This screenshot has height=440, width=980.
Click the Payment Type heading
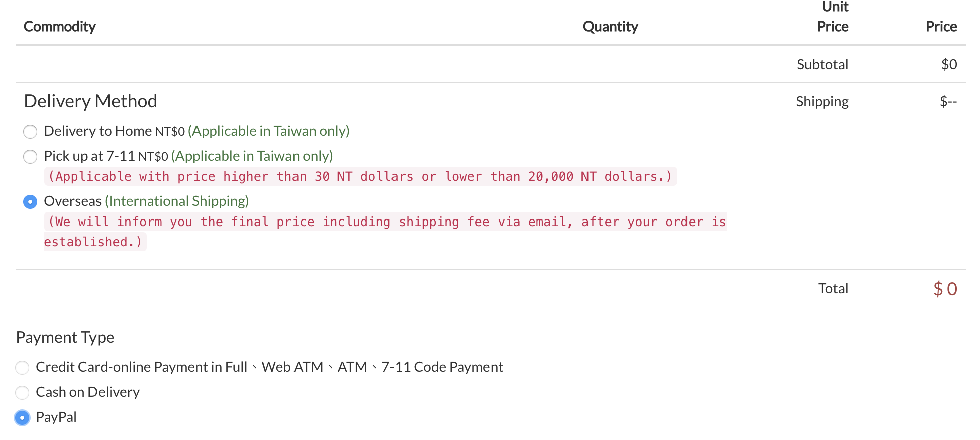[x=65, y=337]
